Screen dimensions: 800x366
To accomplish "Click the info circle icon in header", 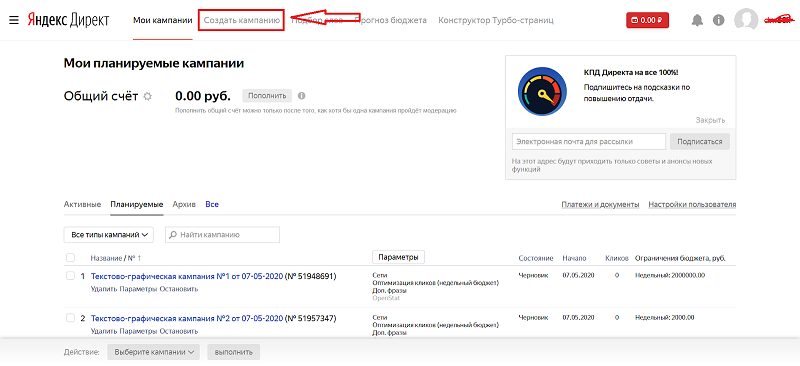I will [x=719, y=20].
